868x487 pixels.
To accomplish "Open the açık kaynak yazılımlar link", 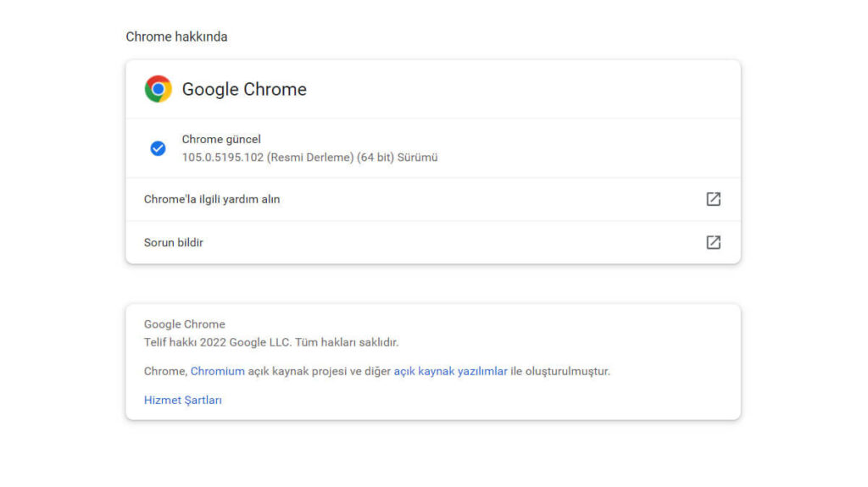I will pyautogui.click(x=451, y=371).
